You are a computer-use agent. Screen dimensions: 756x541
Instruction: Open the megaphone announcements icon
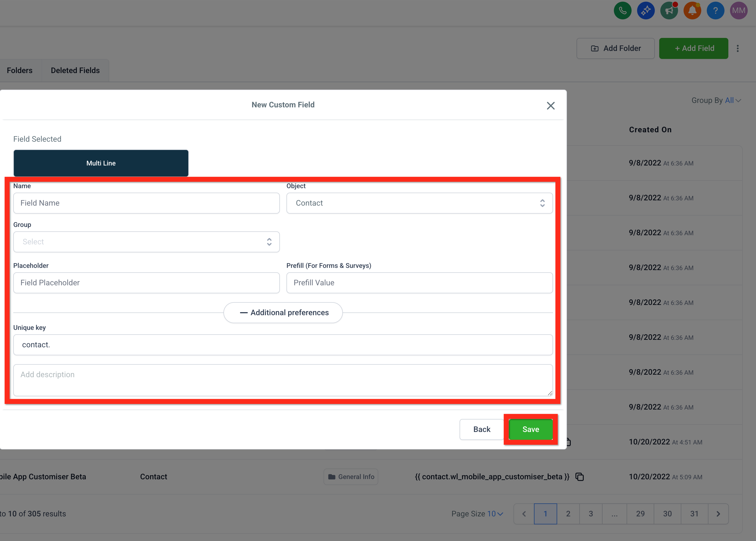pos(669,11)
